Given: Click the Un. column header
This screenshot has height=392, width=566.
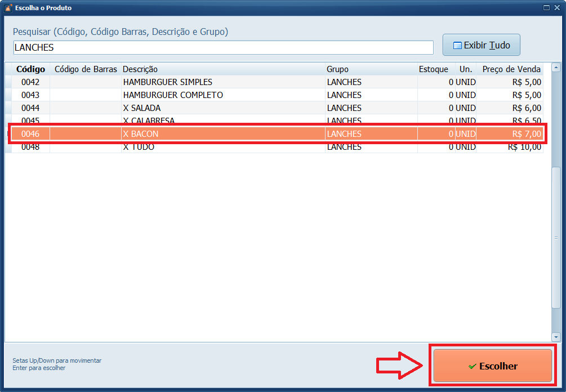Looking at the screenshot, I should click(465, 69).
